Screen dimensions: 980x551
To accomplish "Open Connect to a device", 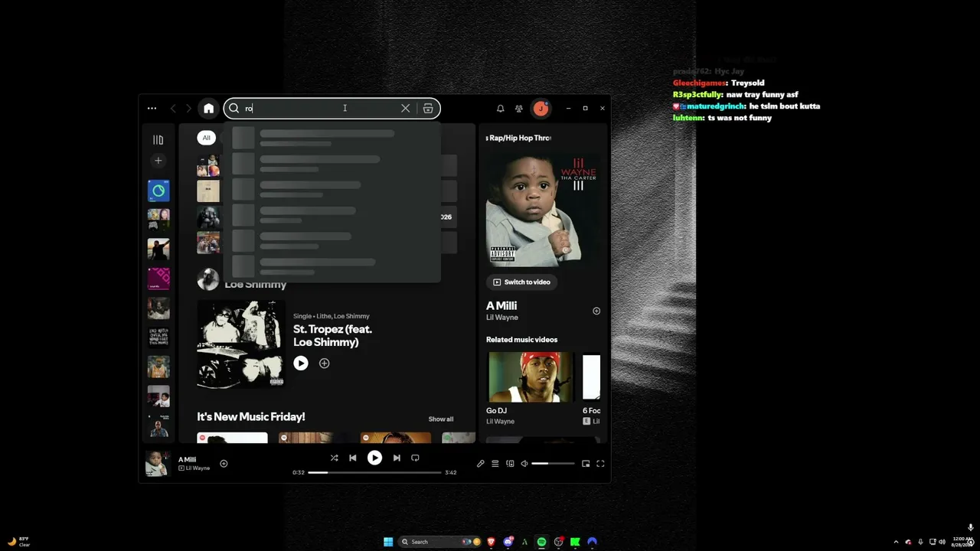I will pos(510,464).
